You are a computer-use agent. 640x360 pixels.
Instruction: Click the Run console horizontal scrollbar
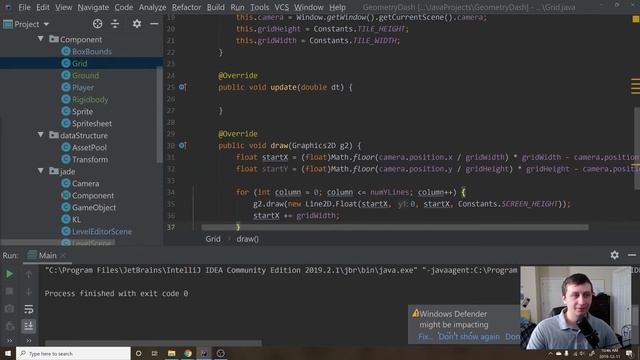click(153, 343)
